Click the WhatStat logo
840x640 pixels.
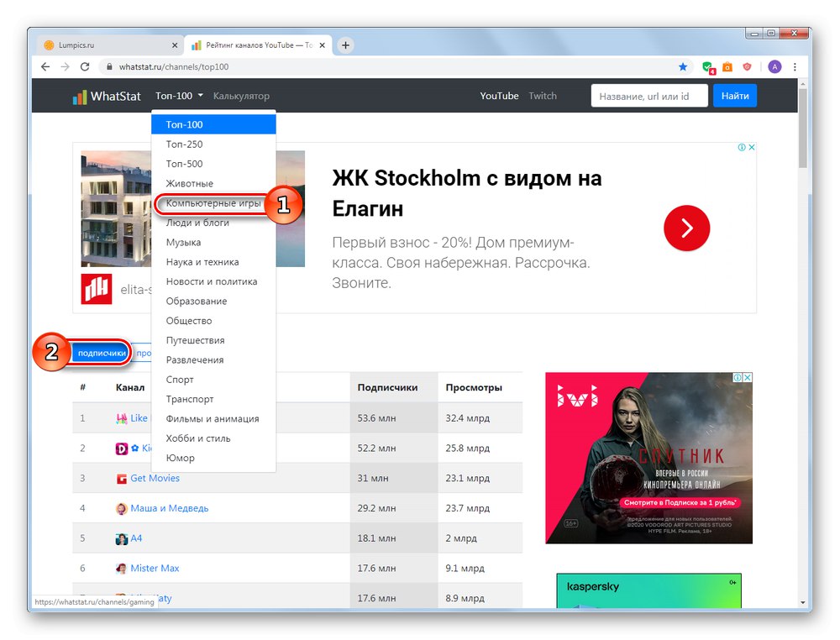pyautogui.click(x=107, y=97)
